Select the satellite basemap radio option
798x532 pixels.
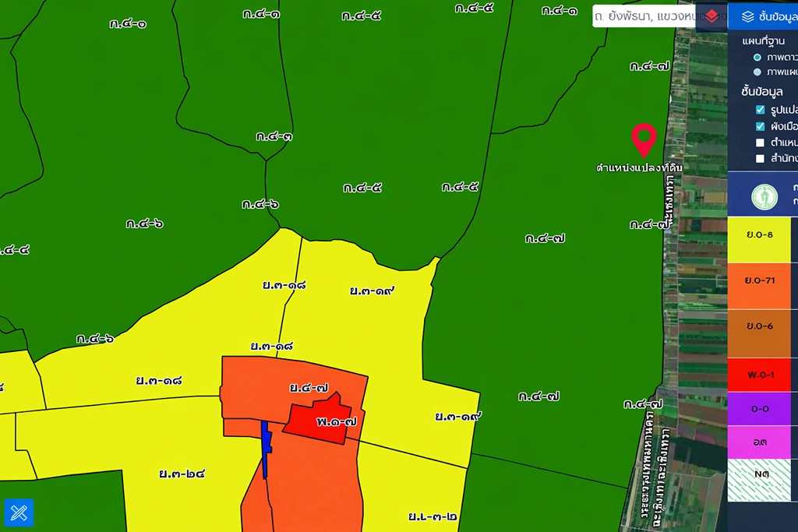point(757,58)
